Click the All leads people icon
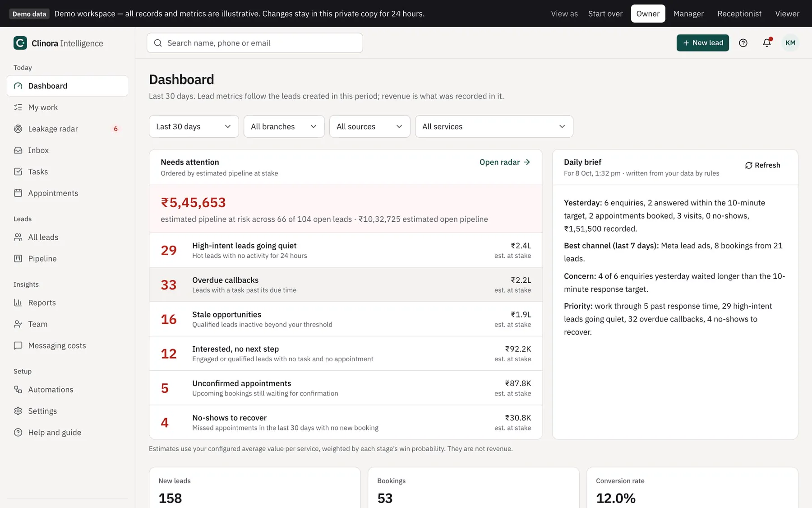This screenshot has height=508, width=812. pos(18,237)
